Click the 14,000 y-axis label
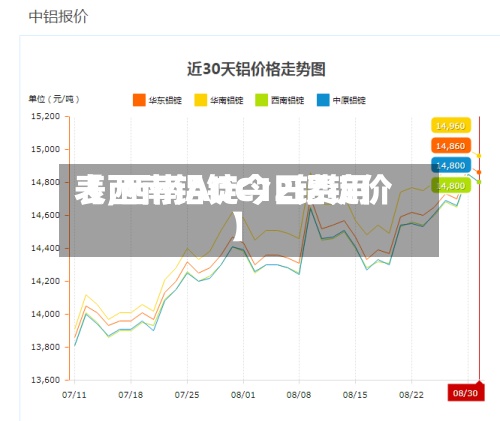The image size is (500, 421). point(46,314)
